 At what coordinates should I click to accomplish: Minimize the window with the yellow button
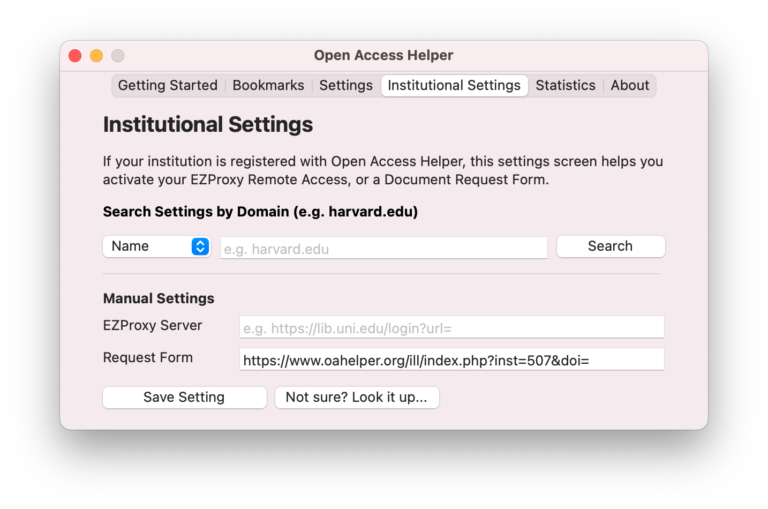(x=96, y=56)
